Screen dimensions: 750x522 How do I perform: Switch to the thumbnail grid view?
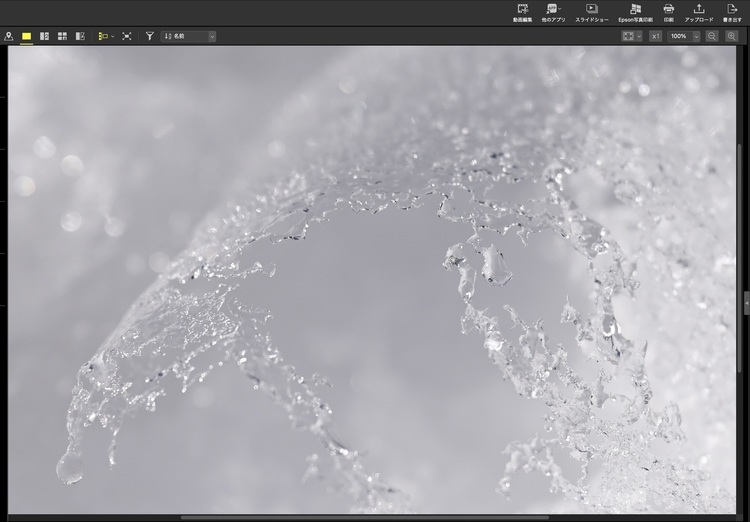coord(62,36)
